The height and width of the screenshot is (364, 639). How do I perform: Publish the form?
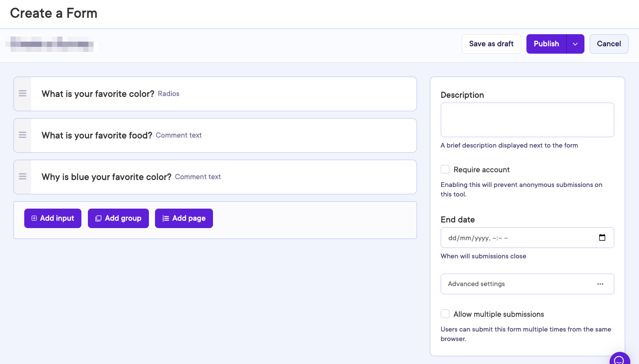pyautogui.click(x=546, y=44)
